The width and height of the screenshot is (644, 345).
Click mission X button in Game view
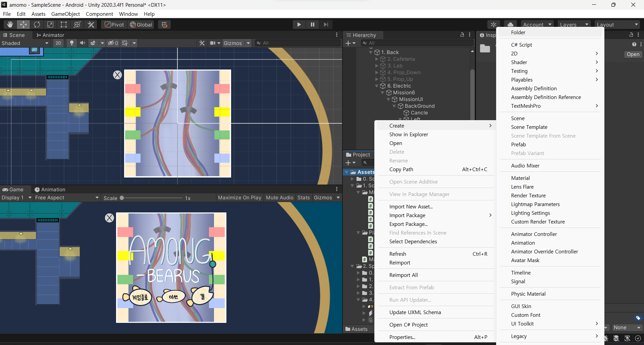[x=110, y=218]
